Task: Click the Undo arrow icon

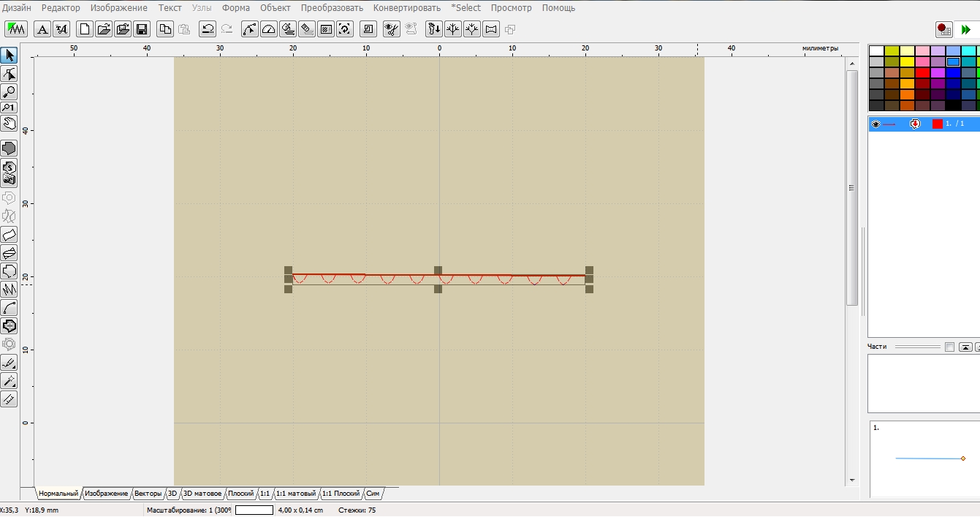Action: (x=208, y=29)
